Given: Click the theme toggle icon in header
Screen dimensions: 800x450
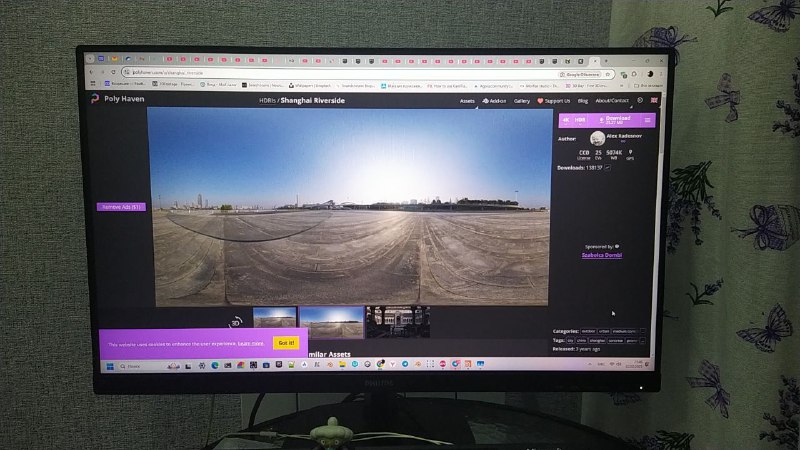Looking at the screenshot, I should 640,100.
